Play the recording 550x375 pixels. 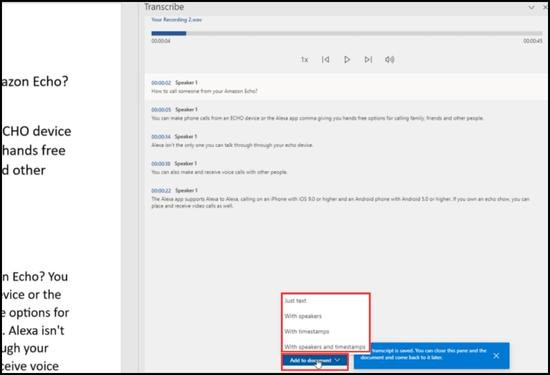click(x=347, y=60)
